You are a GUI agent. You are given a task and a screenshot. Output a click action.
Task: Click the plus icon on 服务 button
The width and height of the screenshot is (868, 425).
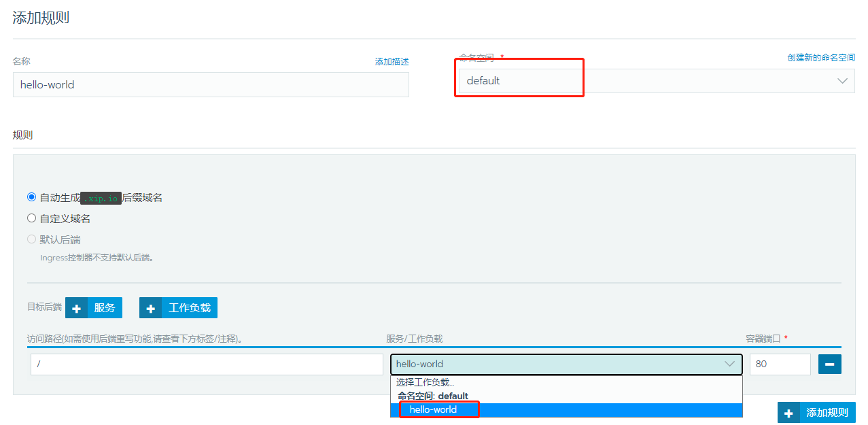[76, 308]
